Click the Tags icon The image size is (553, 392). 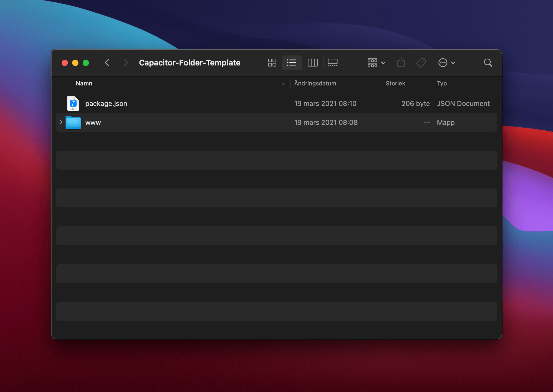point(421,63)
